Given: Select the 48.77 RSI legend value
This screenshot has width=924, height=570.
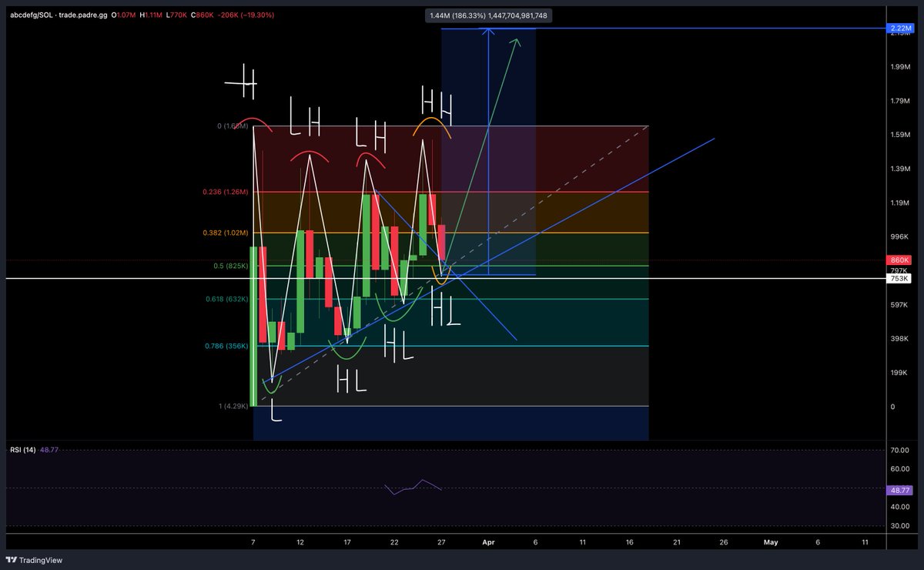Looking at the screenshot, I should [49, 449].
